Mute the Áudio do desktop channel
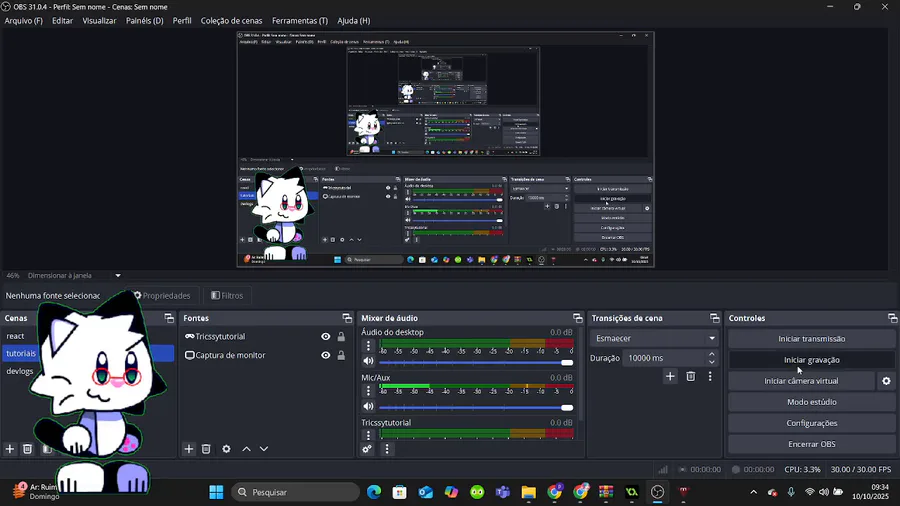 click(x=368, y=361)
